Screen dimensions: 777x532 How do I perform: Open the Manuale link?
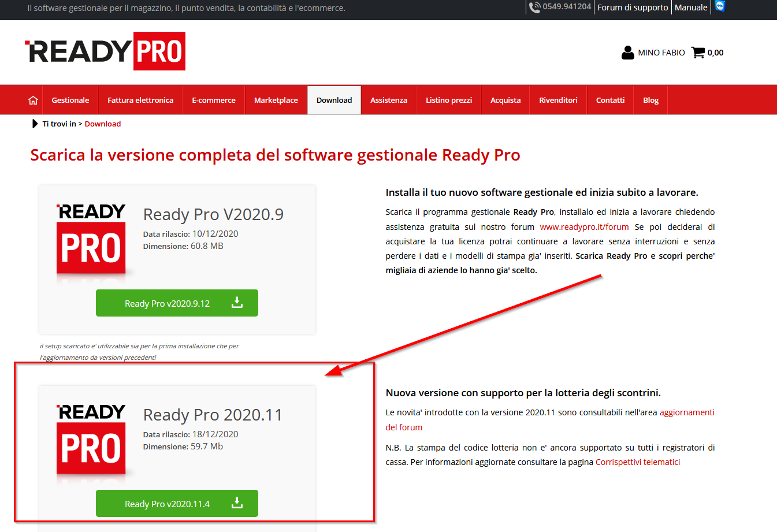[x=691, y=8]
